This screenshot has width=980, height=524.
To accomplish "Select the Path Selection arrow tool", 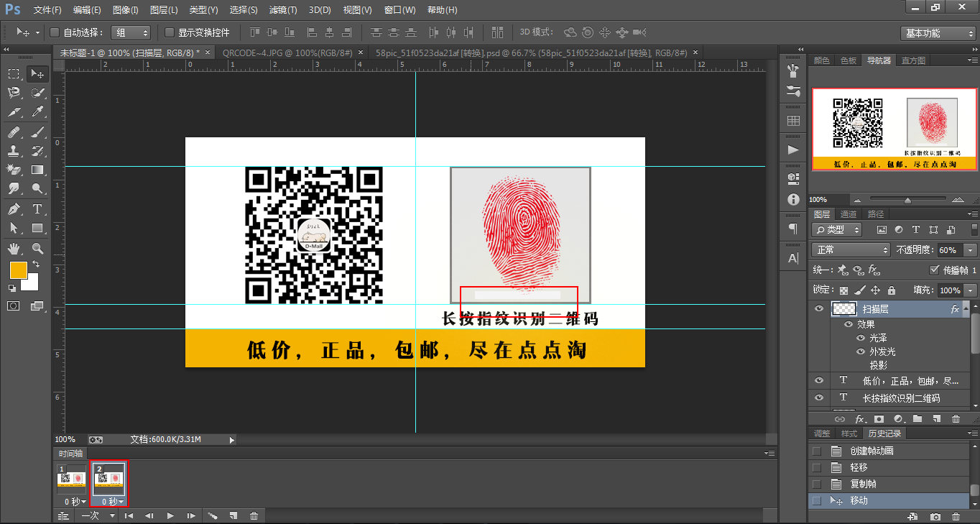I will (14, 229).
